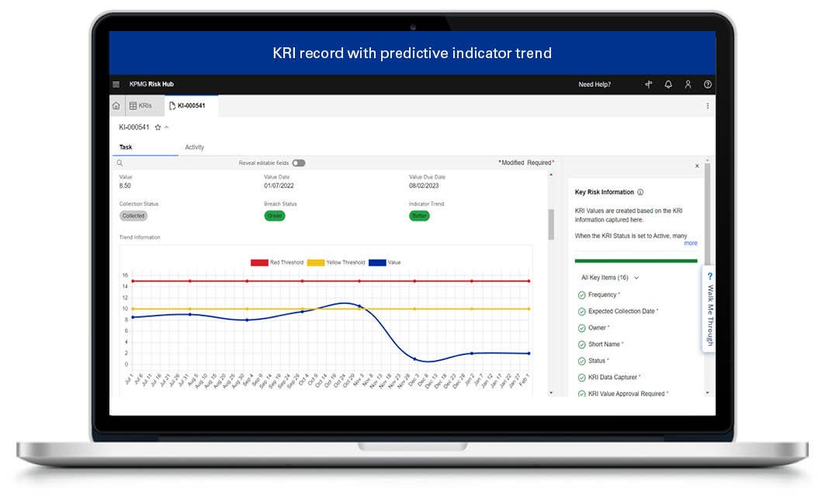Click the signpost icon in header
825x504 pixels.
point(649,85)
